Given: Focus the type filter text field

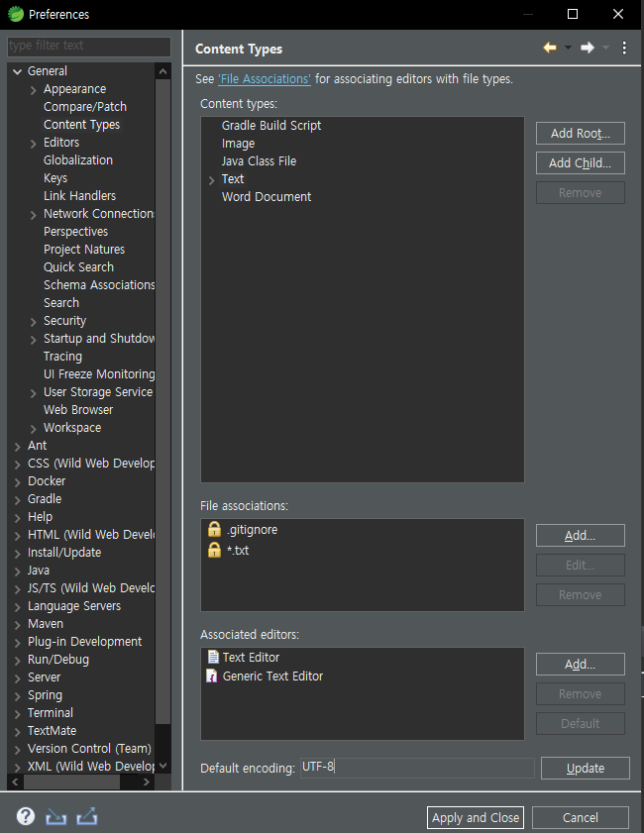Looking at the screenshot, I should [x=89, y=47].
